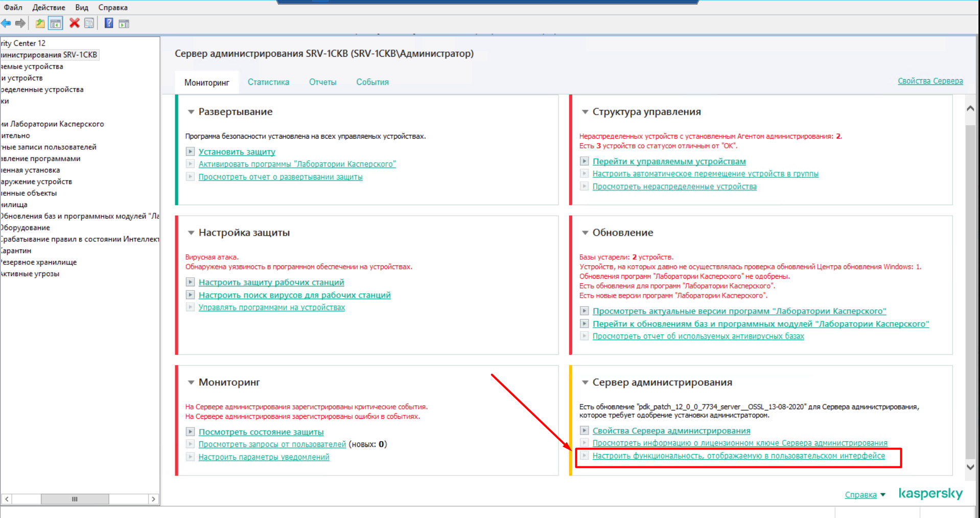Viewport: 980px width, 518px height.
Task: Open 'Просмотреть нераспределенные устройства' link
Action: pyautogui.click(x=674, y=186)
